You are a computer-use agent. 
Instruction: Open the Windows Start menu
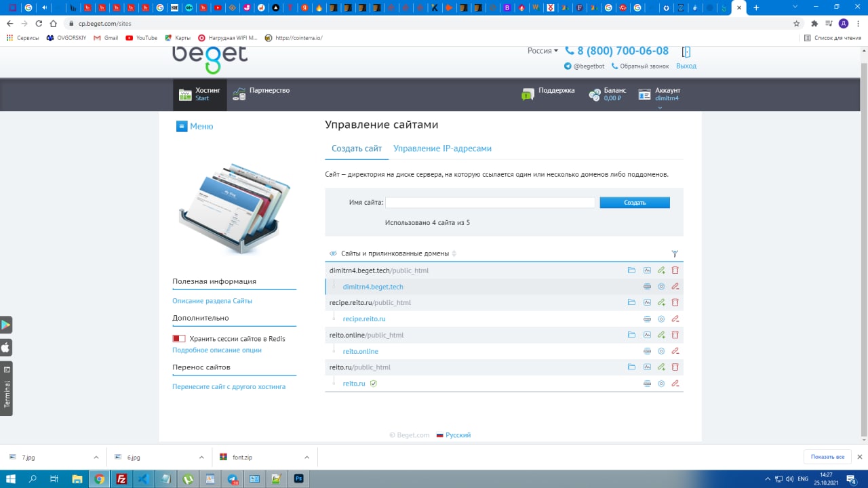(x=12, y=479)
